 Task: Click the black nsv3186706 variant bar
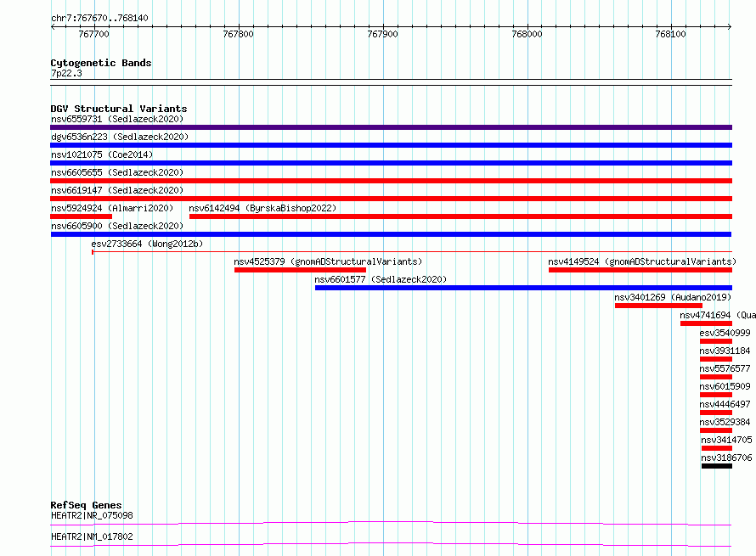point(717,466)
